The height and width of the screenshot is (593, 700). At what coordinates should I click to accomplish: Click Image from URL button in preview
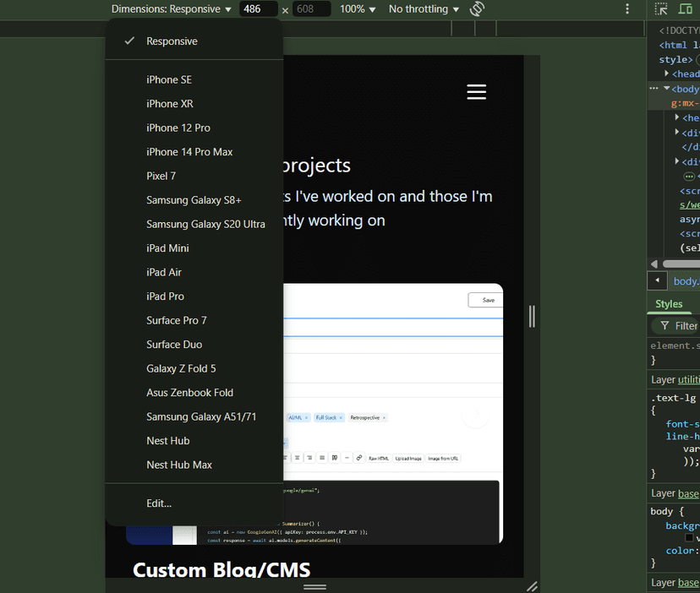(x=443, y=458)
